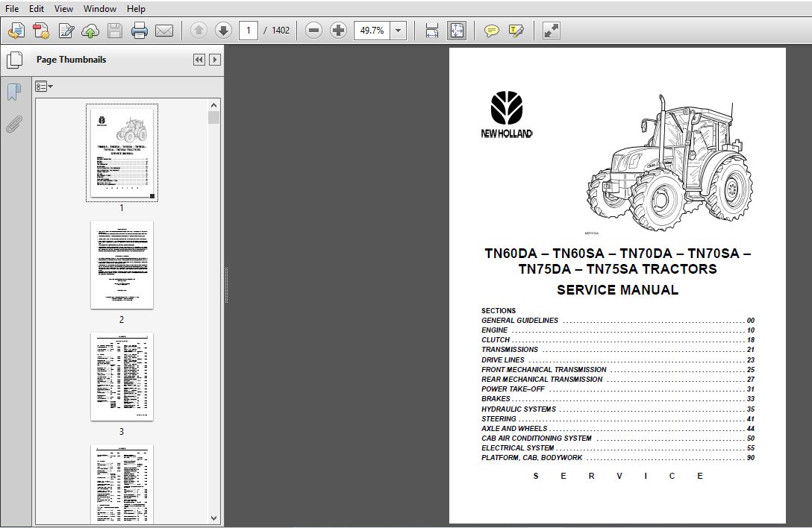Open the Attachments paperclip panel
The image size is (812, 528).
tap(14, 125)
